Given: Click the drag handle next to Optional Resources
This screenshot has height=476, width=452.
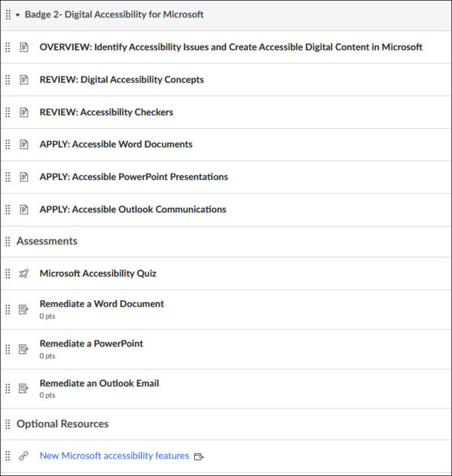Looking at the screenshot, I should [8, 424].
